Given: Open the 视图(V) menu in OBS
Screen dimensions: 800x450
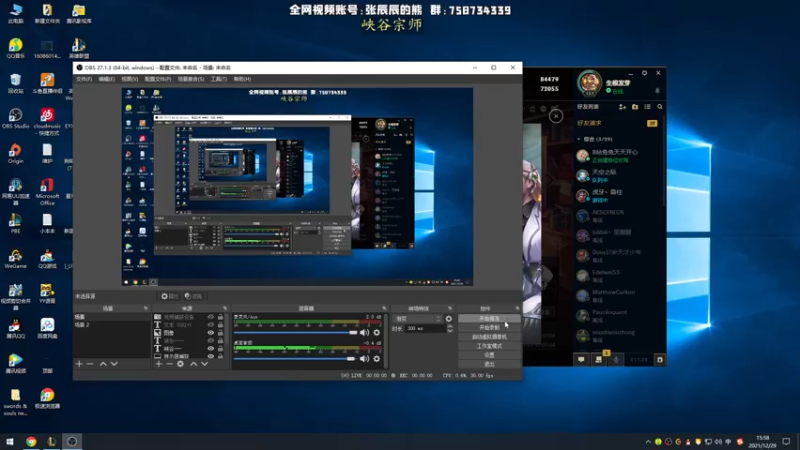Looking at the screenshot, I should coord(130,79).
